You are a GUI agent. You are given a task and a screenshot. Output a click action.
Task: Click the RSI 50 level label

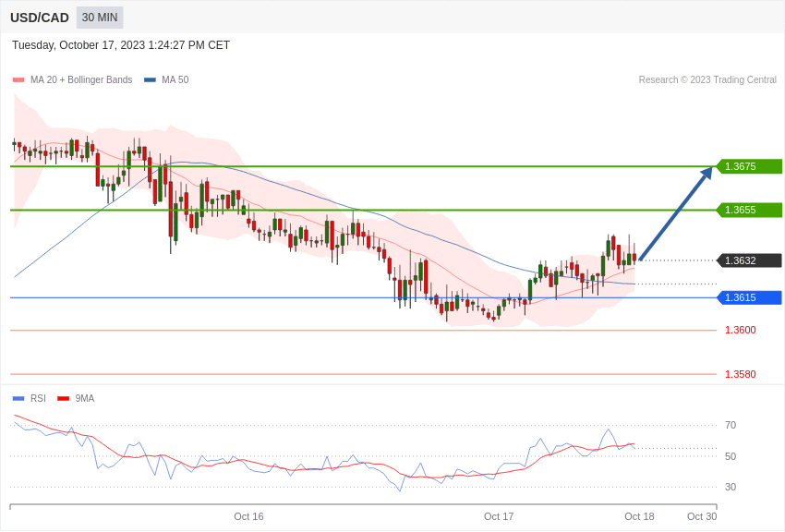pos(731,456)
